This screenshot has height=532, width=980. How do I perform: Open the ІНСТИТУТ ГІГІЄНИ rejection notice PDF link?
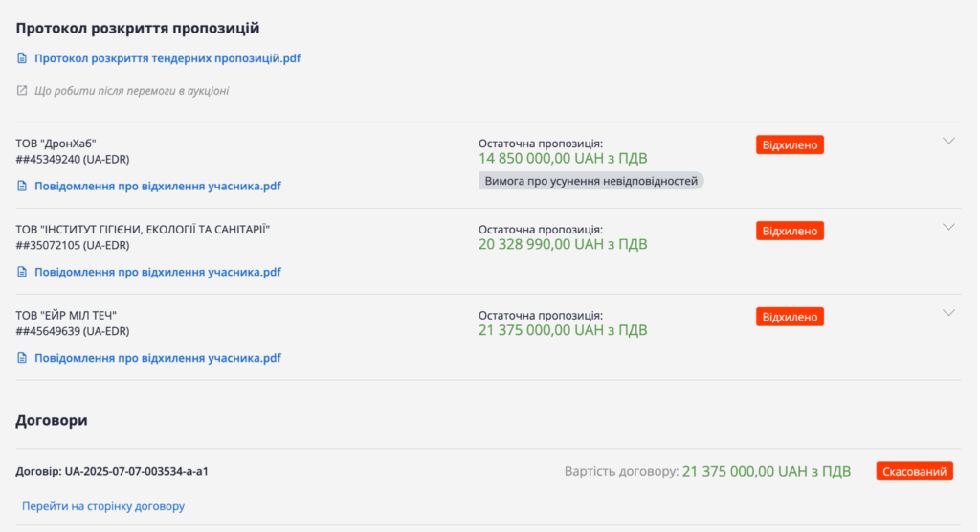158,272
